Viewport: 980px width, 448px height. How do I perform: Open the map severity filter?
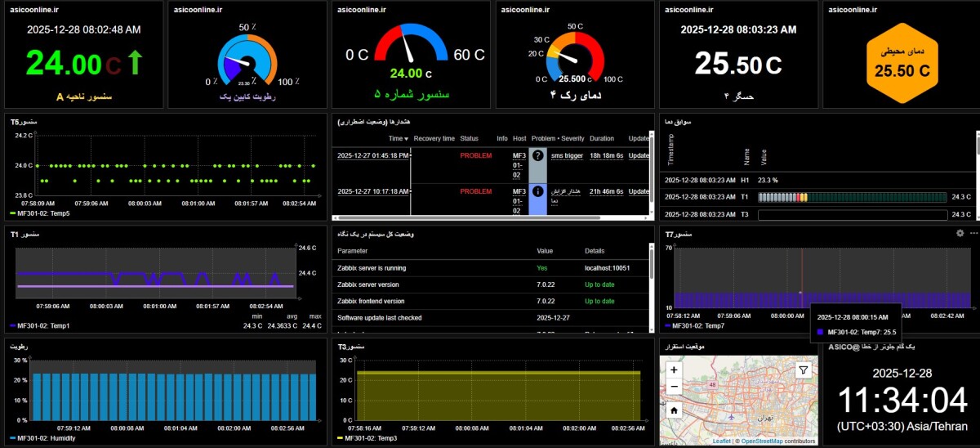pyautogui.click(x=804, y=370)
